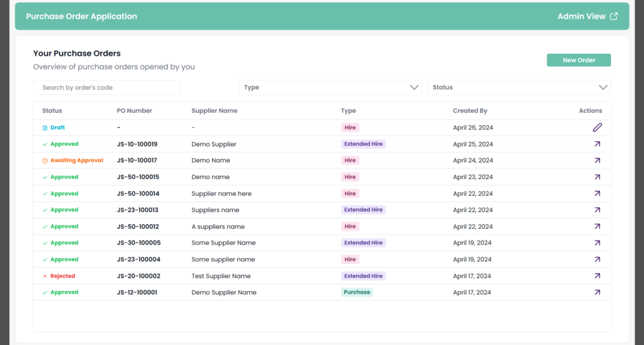This screenshot has height=345, width=644.
Task: Click PO number JS-10-100019
Action: click(x=137, y=144)
